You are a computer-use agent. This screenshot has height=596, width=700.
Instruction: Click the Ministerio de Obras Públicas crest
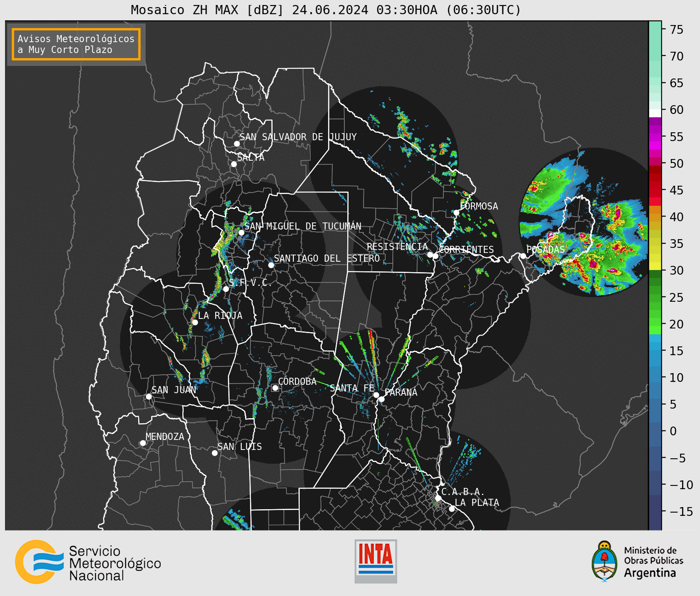click(604, 561)
